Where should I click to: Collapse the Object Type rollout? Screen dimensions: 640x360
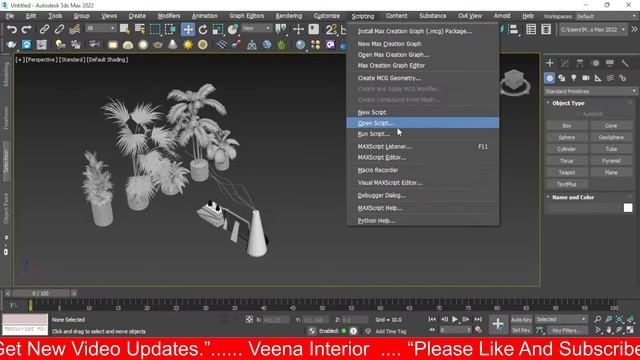coord(568,103)
